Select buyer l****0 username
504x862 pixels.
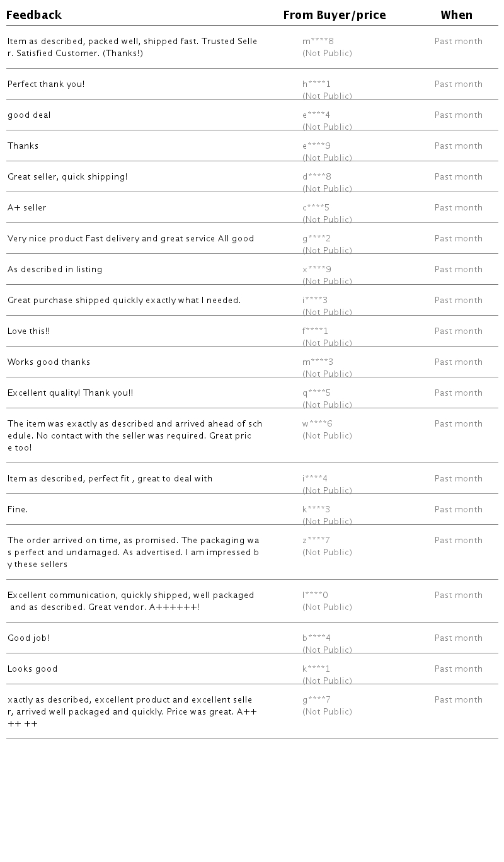point(316,595)
